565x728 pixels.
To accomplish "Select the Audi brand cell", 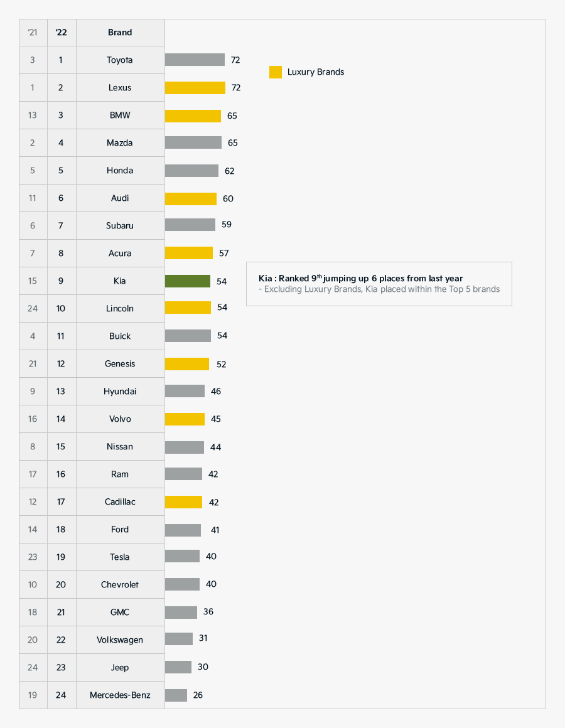I will [x=121, y=198].
